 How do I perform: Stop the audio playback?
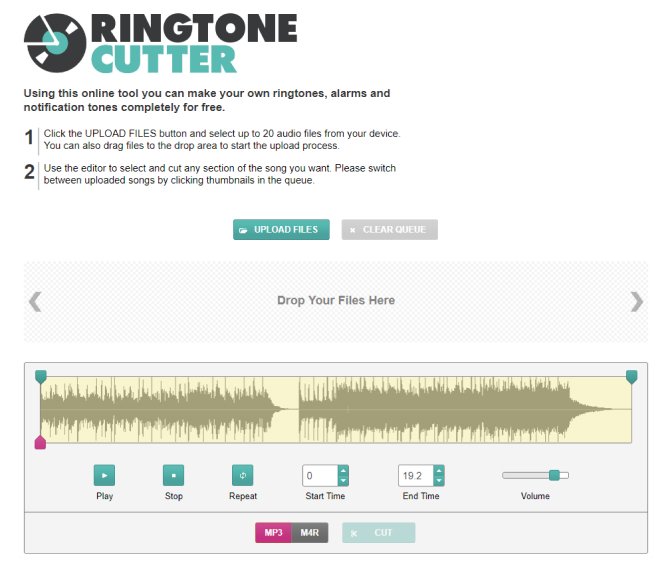(174, 475)
